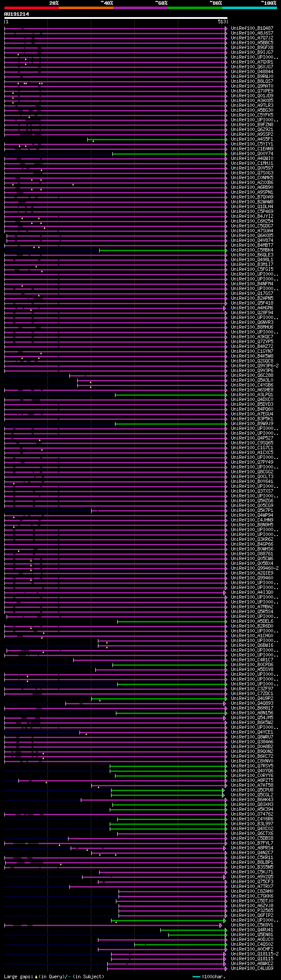Open hit UniRef100_Q6XJG7
The width and height of the screenshot is (281, 980).
pos(252,67)
